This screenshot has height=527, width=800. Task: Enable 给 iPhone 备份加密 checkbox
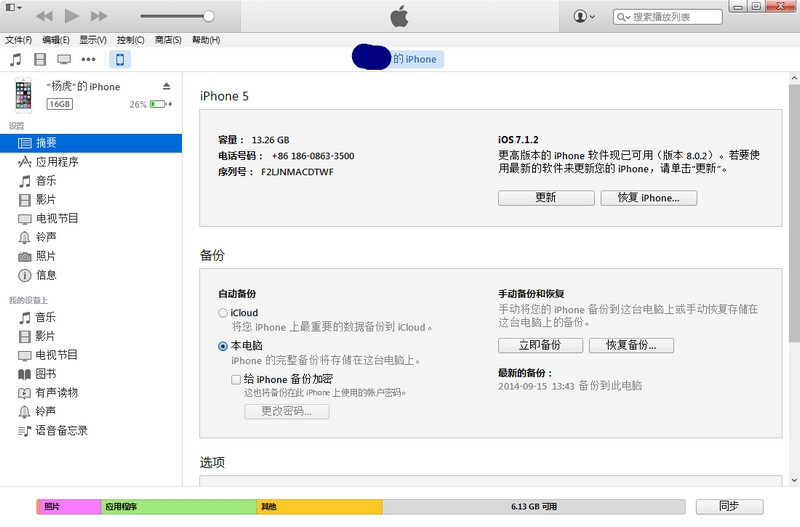[236, 380]
